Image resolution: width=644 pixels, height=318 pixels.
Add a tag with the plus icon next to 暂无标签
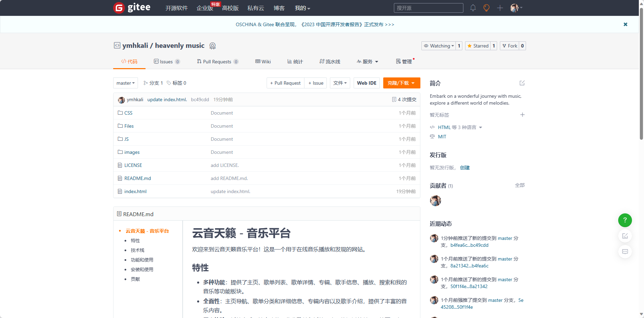tap(522, 115)
